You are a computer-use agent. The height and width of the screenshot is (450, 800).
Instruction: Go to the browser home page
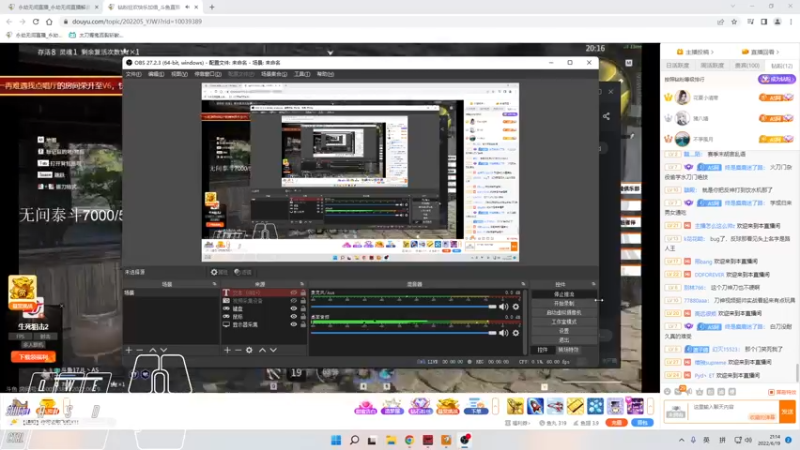tap(49, 21)
